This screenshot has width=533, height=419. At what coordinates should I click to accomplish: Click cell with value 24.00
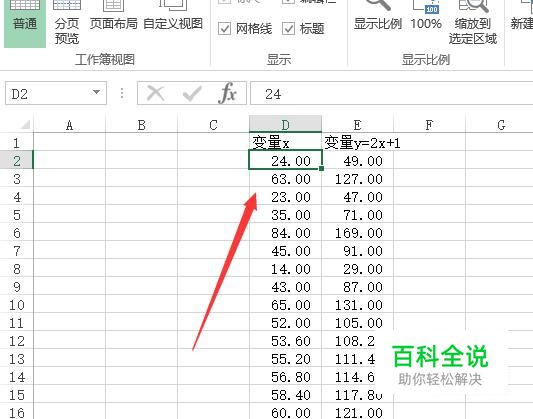pyautogui.click(x=286, y=160)
